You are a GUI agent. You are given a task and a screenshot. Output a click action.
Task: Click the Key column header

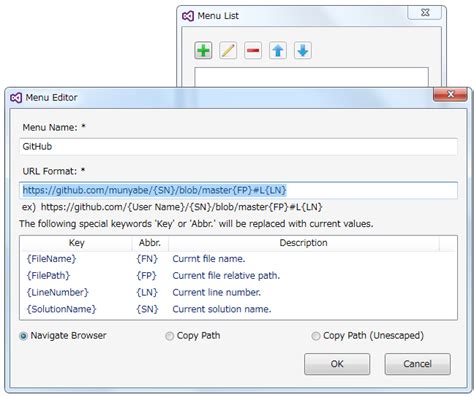tap(76, 243)
